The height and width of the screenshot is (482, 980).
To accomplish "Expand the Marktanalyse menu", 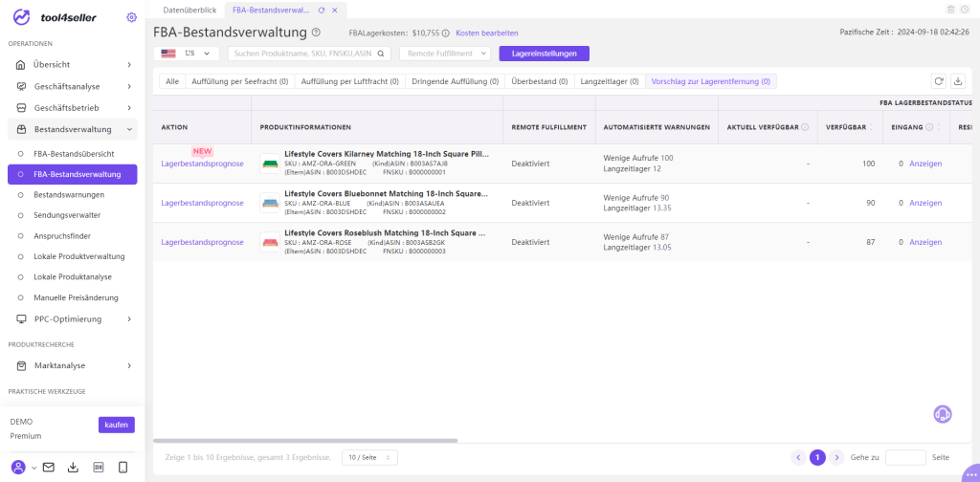I will [73, 365].
